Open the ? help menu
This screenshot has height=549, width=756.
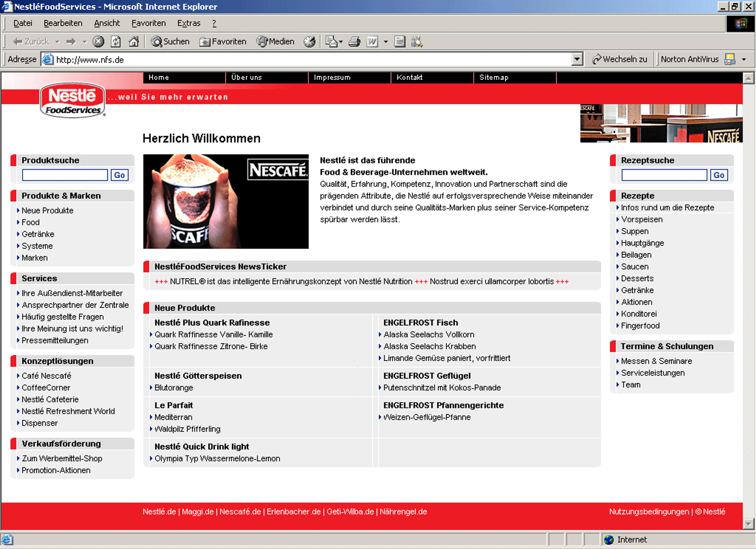(214, 23)
